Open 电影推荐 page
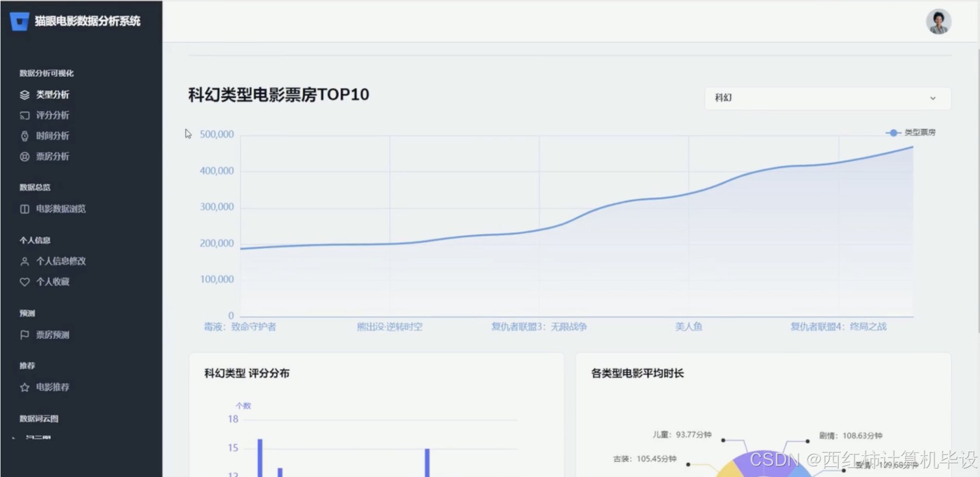The height and width of the screenshot is (477, 980). (x=52, y=387)
